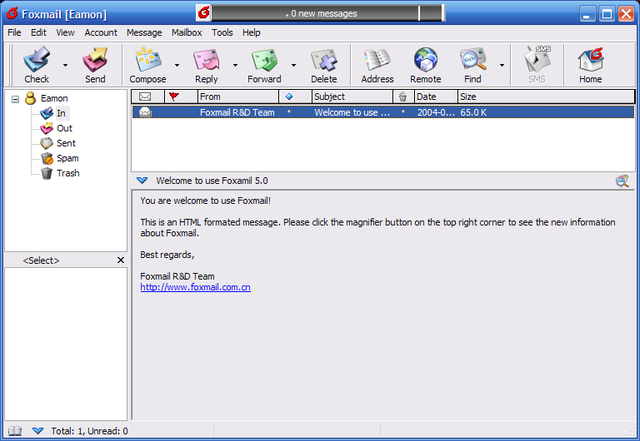Sort by red flag column
This screenshot has width=640, height=441.
click(x=181, y=97)
